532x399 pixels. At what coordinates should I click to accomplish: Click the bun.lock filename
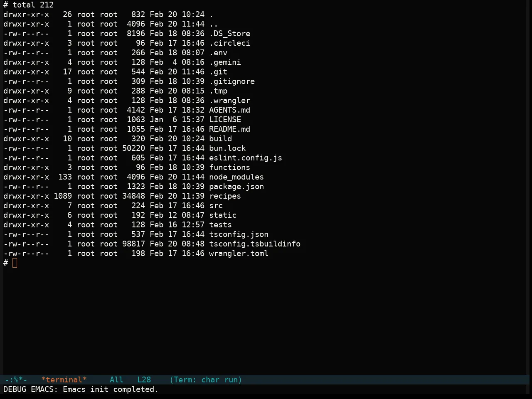(x=227, y=148)
